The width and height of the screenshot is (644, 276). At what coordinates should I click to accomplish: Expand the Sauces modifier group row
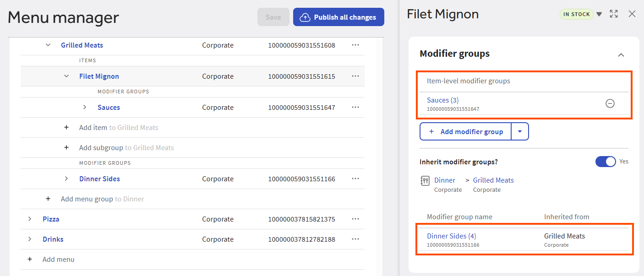85,107
